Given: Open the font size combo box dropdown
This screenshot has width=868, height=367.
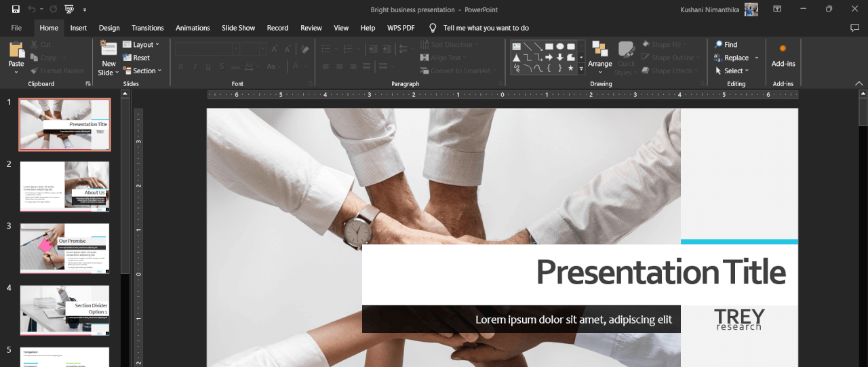Looking at the screenshot, I should [x=263, y=49].
